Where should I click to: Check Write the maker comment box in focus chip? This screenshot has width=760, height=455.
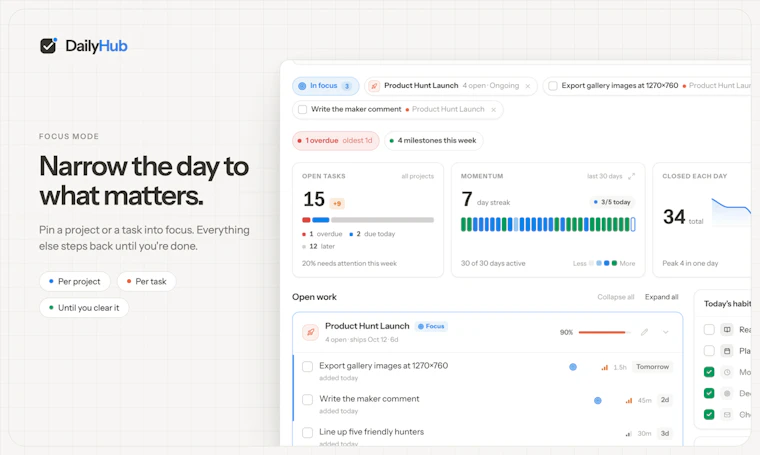(302, 110)
